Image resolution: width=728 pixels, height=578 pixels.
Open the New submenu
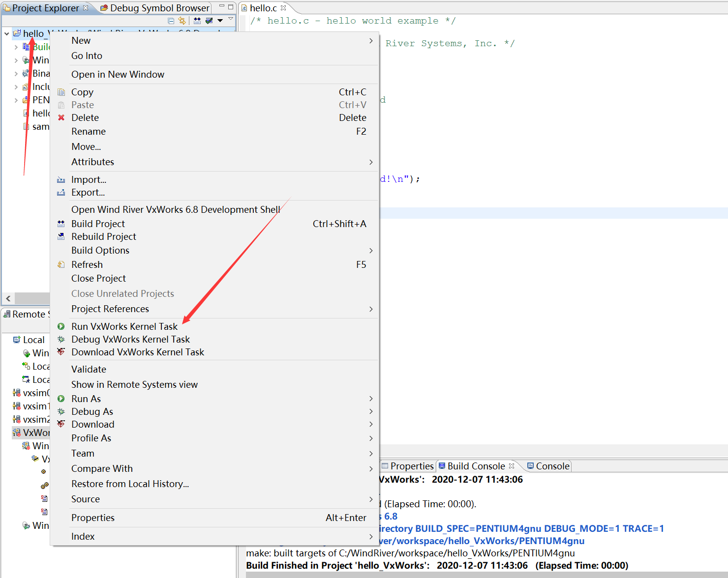214,40
